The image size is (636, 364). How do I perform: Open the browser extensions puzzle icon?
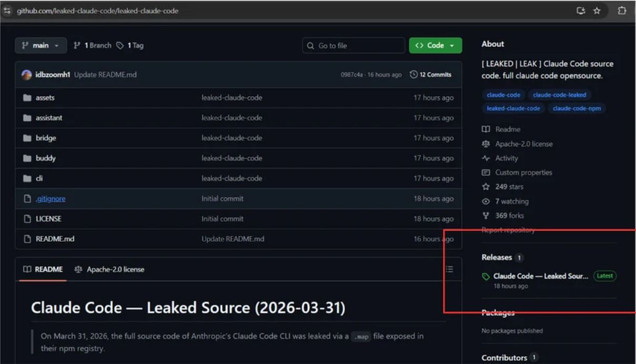pyautogui.click(x=622, y=11)
